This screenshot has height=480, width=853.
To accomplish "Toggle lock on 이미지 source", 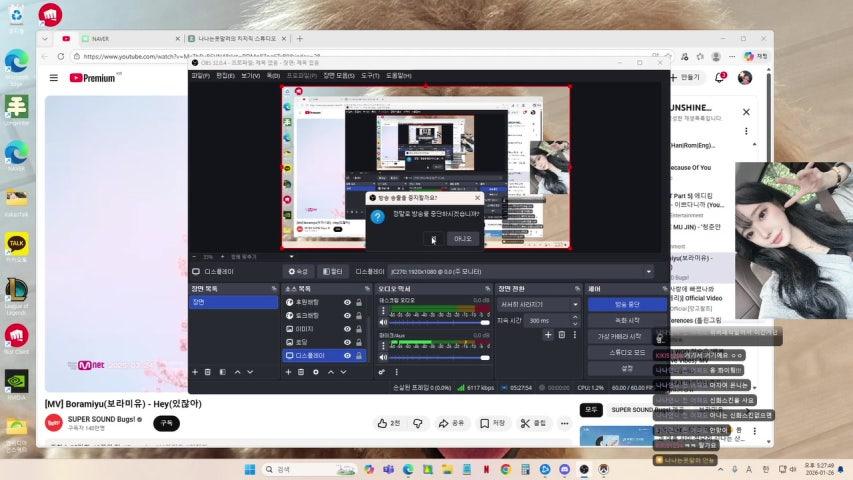I will pos(359,328).
